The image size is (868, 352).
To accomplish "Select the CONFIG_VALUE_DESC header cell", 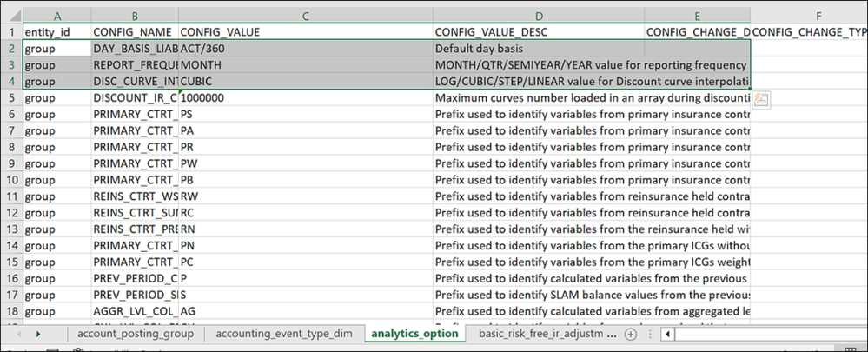I will (539, 32).
